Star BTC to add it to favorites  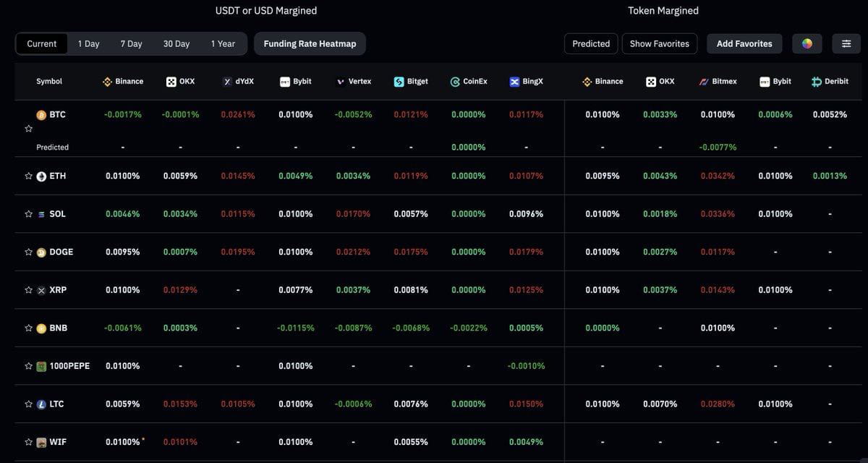pyautogui.click(x=28, y=128)
